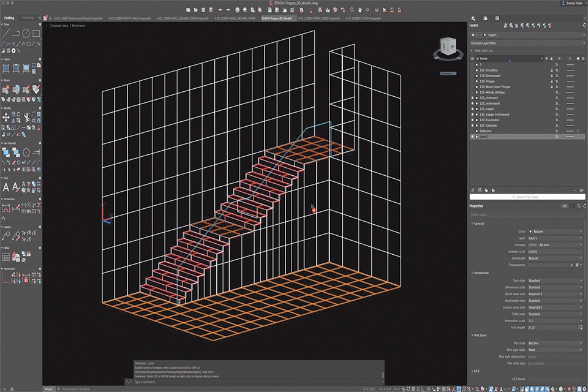Collapse the General properties section
The height and width of the screenshot is (392, 588).
[472, 224]
